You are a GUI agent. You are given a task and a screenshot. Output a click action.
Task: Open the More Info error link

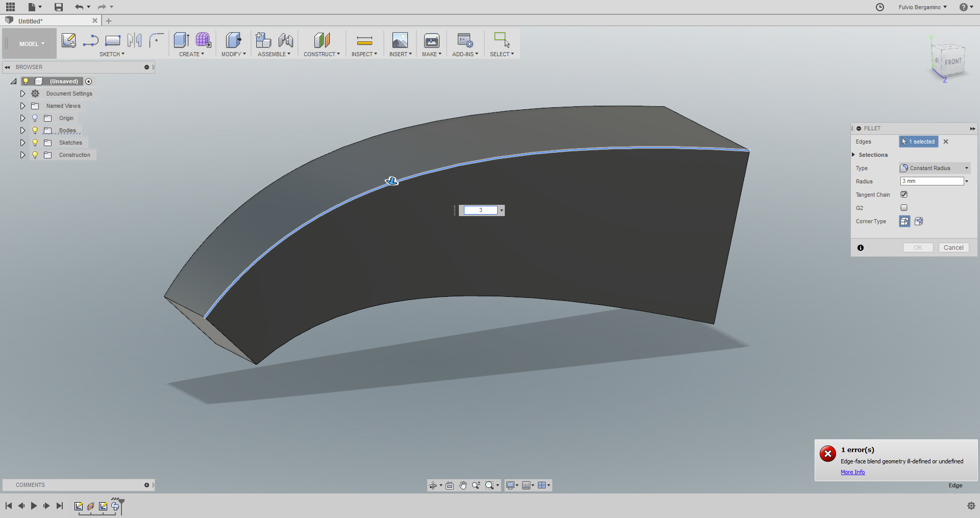point(852,472)
